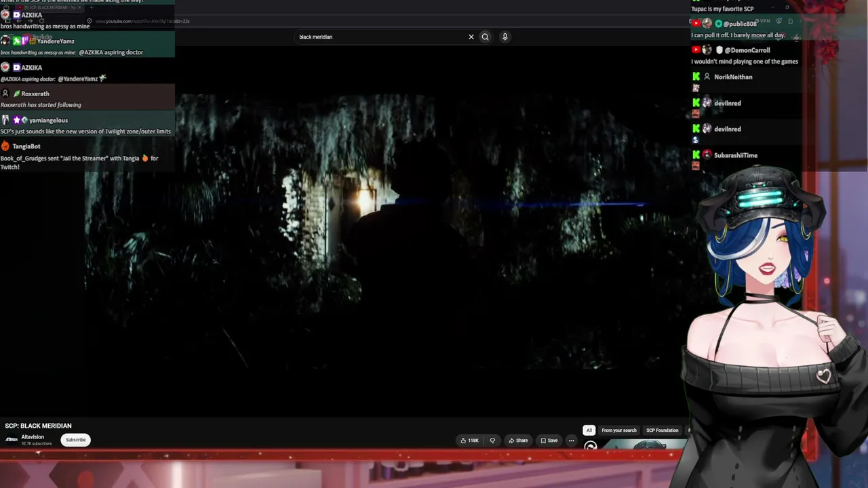Select the 'From your search' chip

[x=619, y=430]
